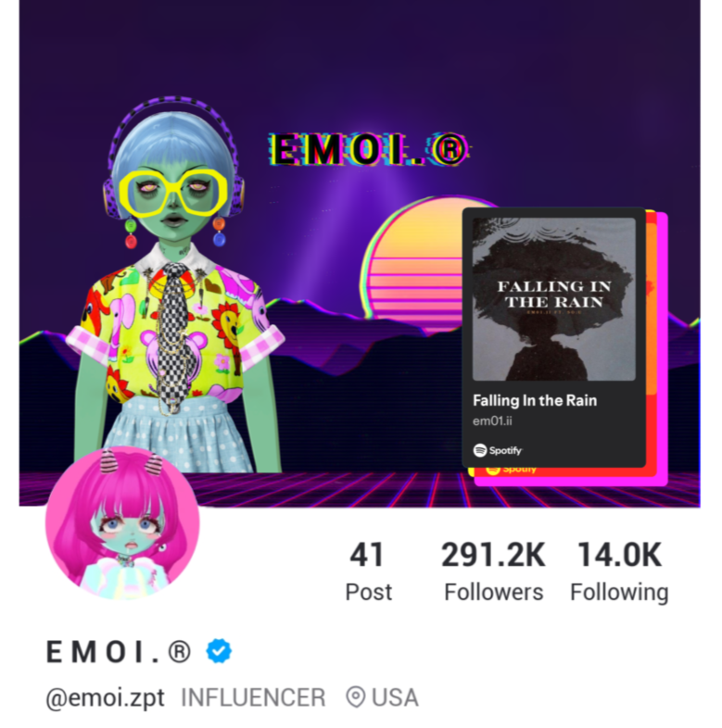Image resolution: width=722 pixels, height=728 pixels.
Task: Select the magenta card behind the Spotify widget
Action: (x=664, y=348)
